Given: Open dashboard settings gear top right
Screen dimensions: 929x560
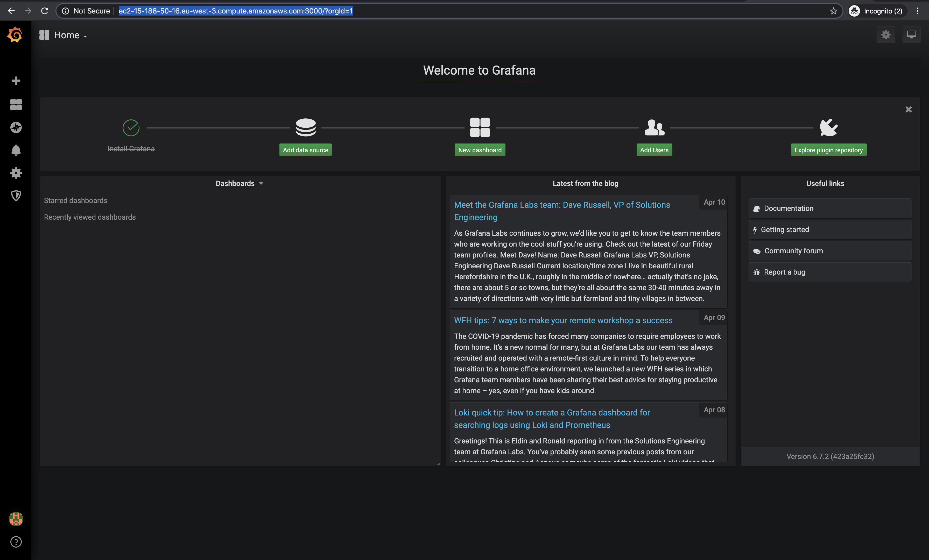Looking at the screenshot, I should click(886, 35).
